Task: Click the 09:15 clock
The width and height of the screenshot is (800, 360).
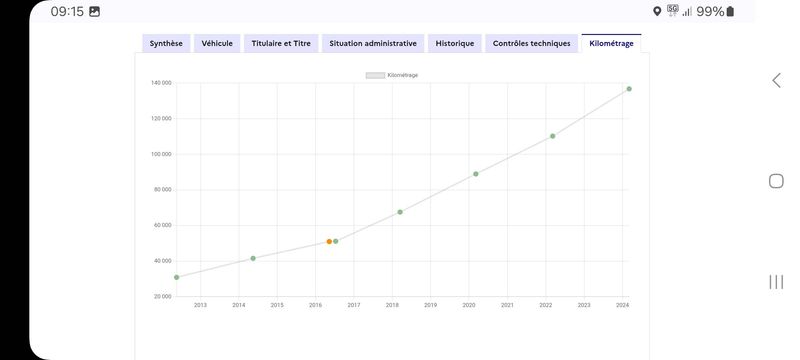Action: [67, 12]
